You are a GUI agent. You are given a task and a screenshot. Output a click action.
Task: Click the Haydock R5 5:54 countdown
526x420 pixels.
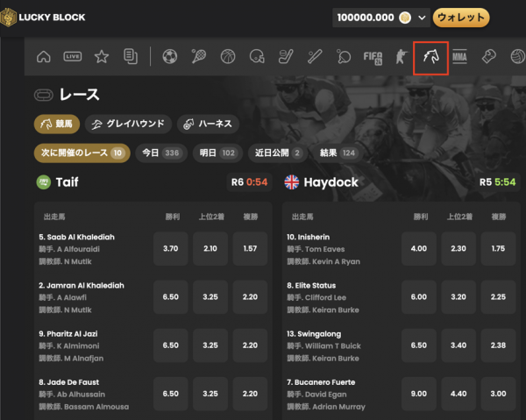point(497,182)
